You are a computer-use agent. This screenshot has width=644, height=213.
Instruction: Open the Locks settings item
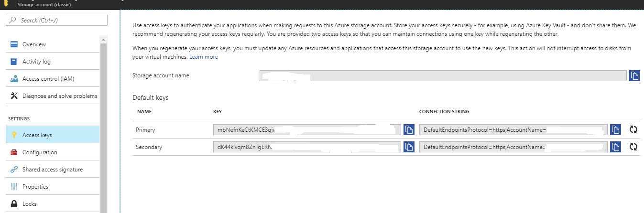pyautogui.click(x=53, y=204)
